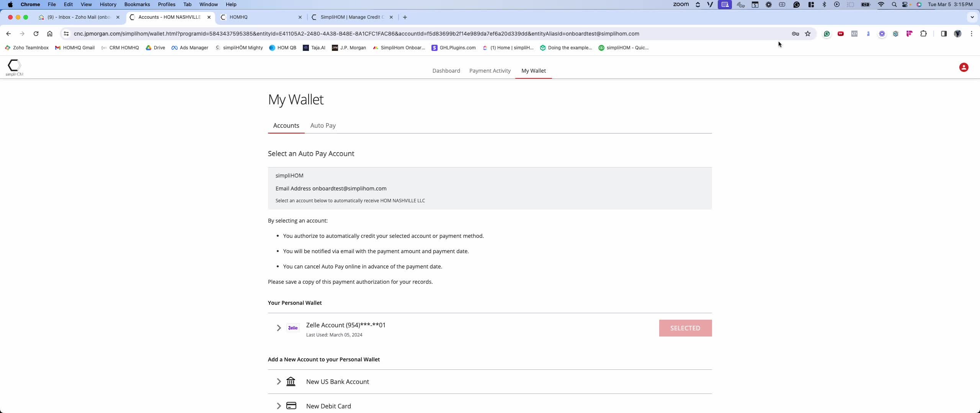Expand New US Bank Account chevron
Image resolution: width=980 pixels, height=413 pixels.
pyautogui.click(x=279, y=382)
